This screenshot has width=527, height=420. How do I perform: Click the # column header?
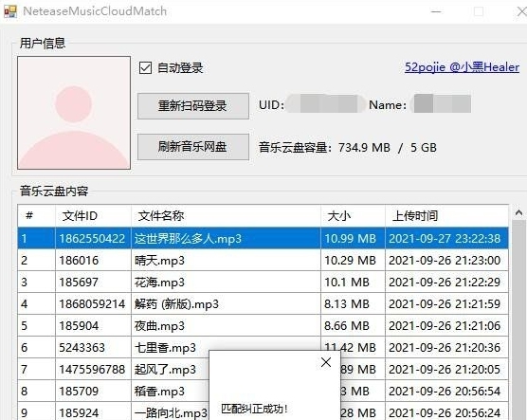[x=36, y=215]
